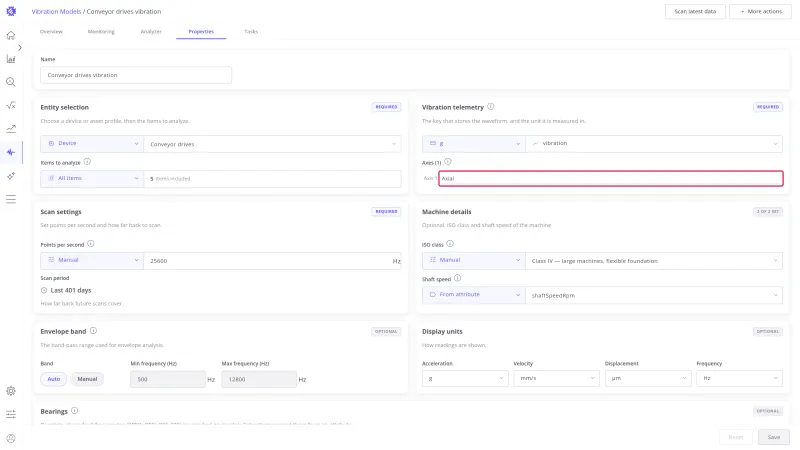The height and width of the screenshot is (450, 800).
Task: Open the Velocity mm/s dropdown
Action: coord(556,379)
